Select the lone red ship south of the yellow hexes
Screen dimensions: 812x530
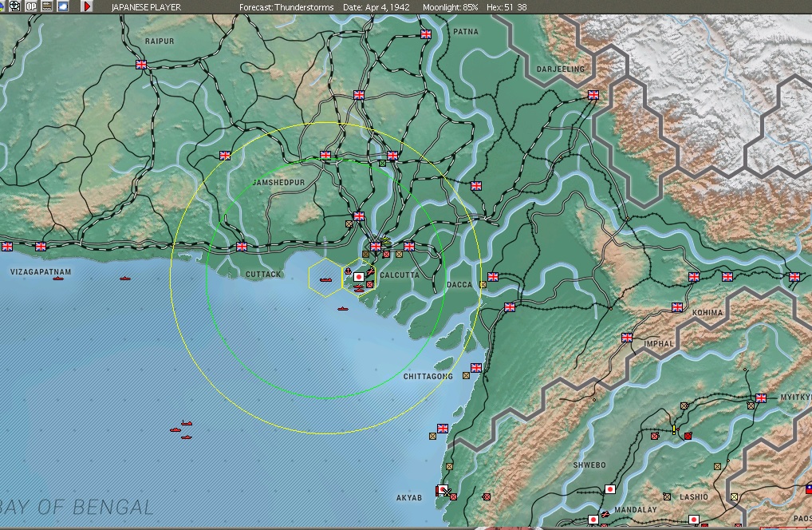[x=343, y=309]
